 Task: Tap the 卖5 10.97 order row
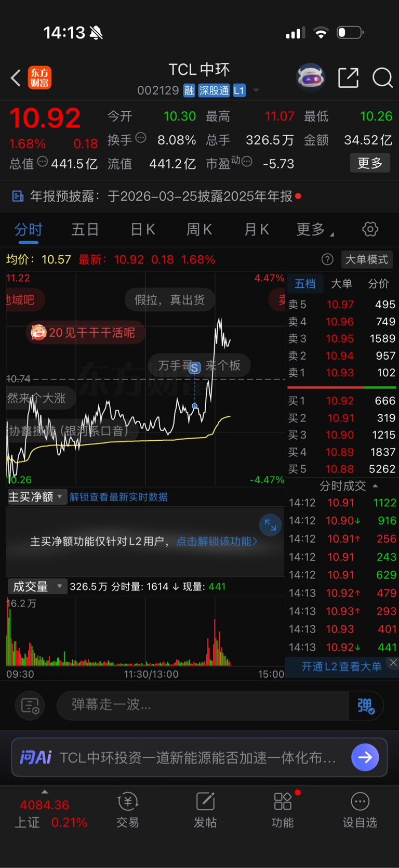[x=342, y=305]
